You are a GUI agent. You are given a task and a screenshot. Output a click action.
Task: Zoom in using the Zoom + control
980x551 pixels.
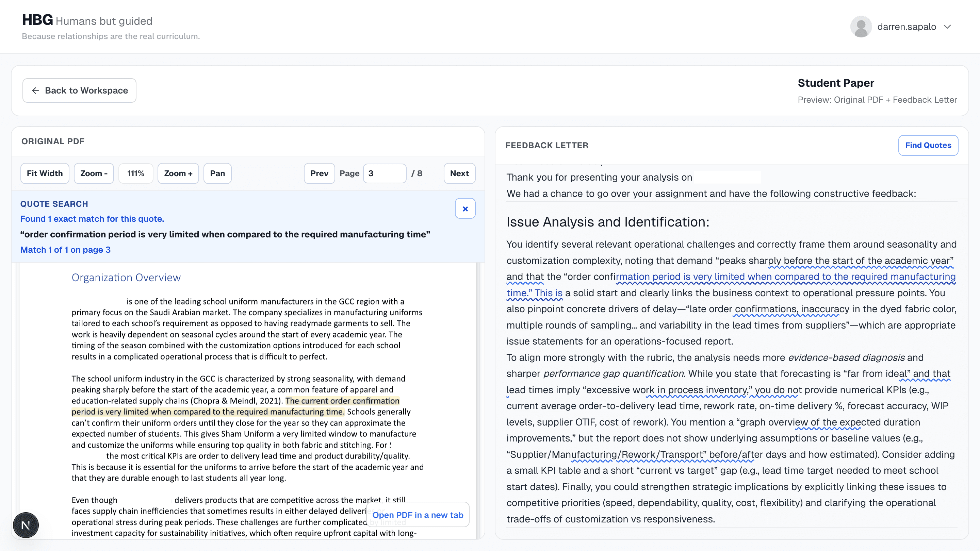pyautogui.click(x=178, y=173)
